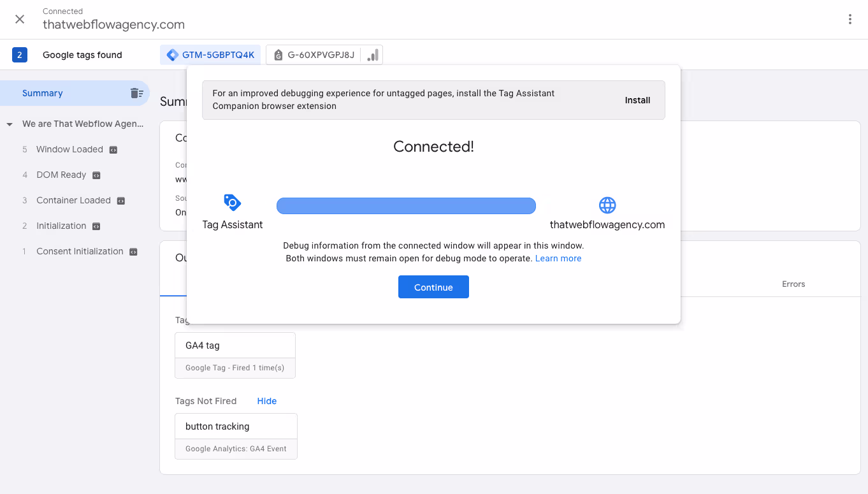The width and height of the screenshot is (868, 494).
Task: Click the globe icon above thatwebflowagency.com
Action: tap(607, 205)
